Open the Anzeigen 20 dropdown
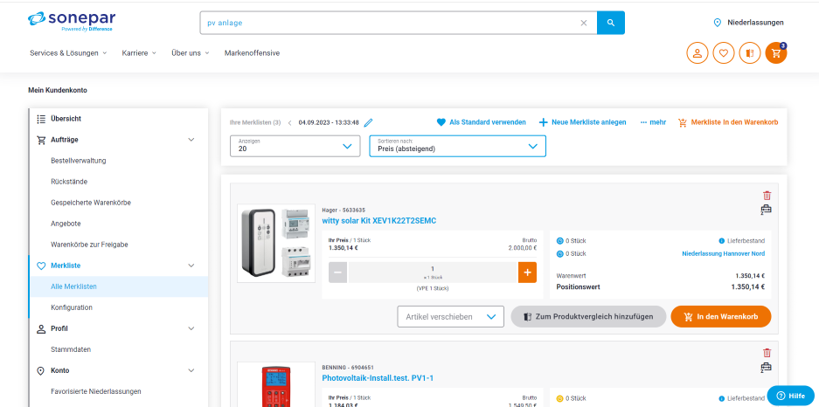 pos(295,146)
